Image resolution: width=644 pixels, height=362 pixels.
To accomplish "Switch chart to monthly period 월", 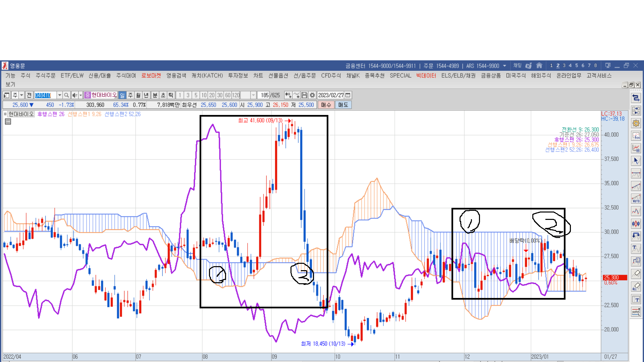I will click(138, 95).
